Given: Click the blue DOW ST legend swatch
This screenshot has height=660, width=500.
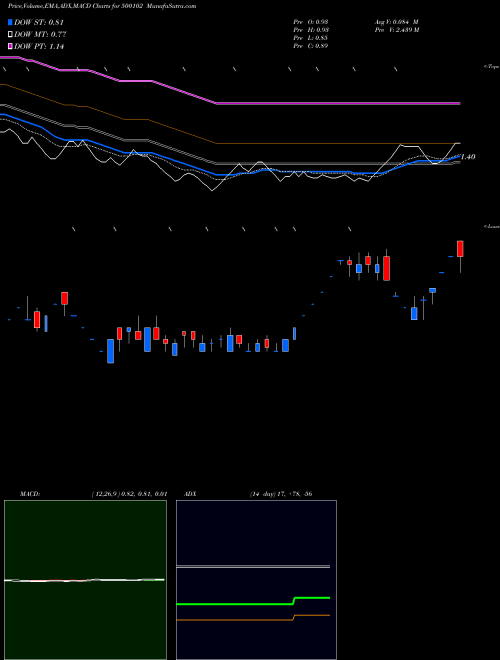Looking at the screenshot, I should pos(11,22).
